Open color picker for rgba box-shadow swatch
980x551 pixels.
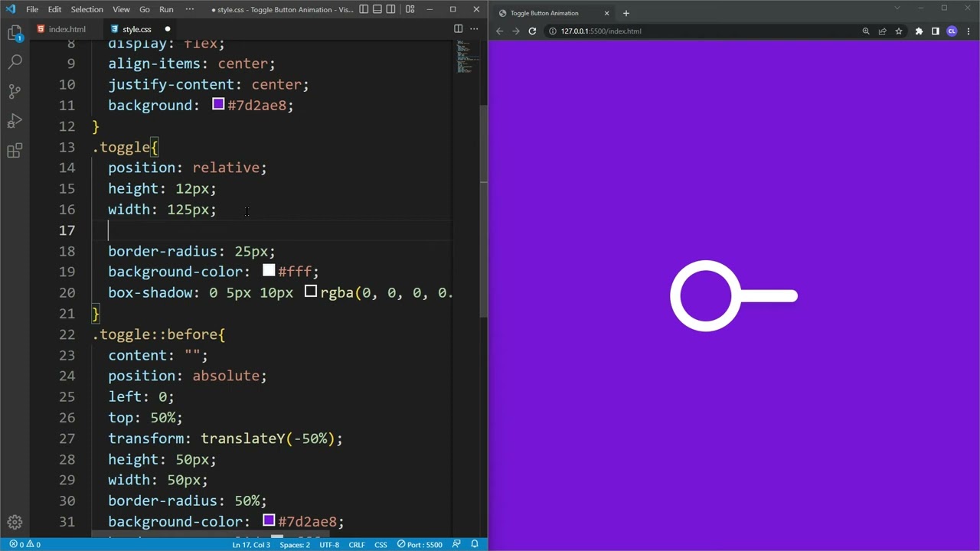tap(310, 291)
